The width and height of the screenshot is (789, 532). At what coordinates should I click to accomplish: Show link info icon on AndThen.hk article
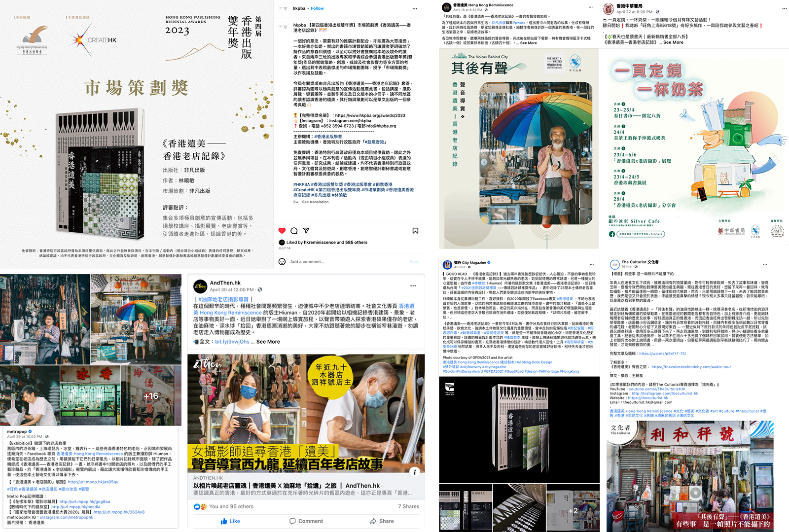(x=415, y=472)
